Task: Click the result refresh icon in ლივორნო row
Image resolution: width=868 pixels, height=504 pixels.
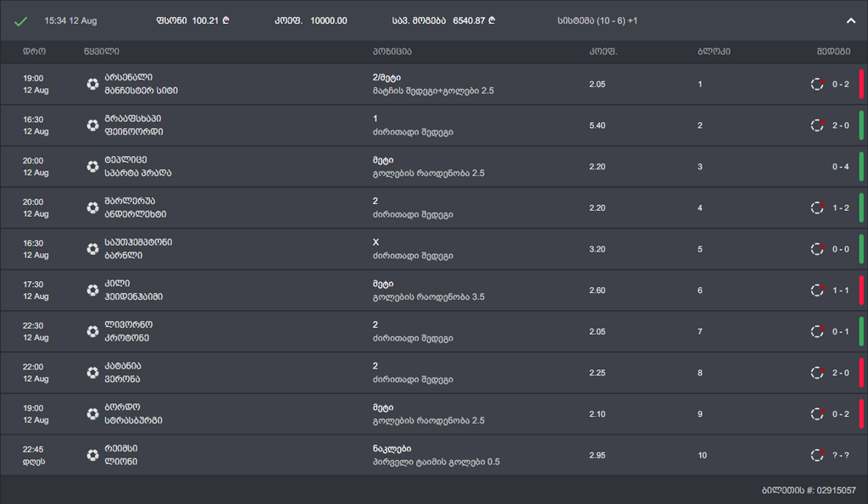Action: tap(817, 331)
